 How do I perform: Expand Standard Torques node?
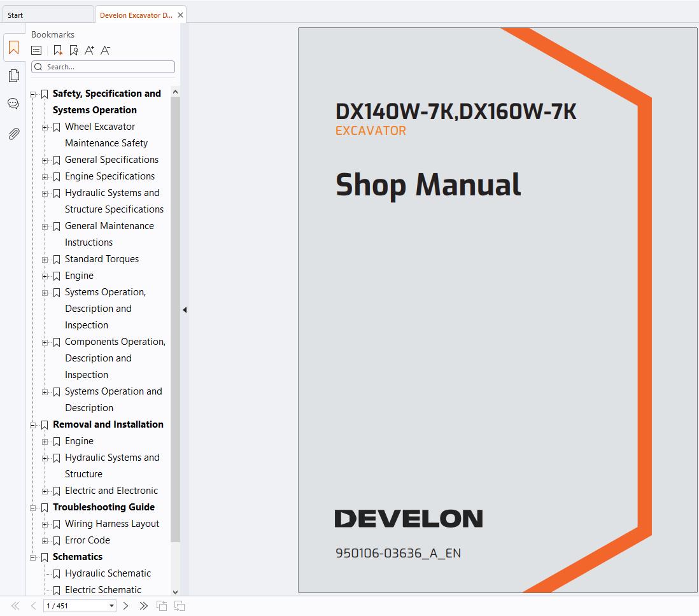tap(45, 260)
